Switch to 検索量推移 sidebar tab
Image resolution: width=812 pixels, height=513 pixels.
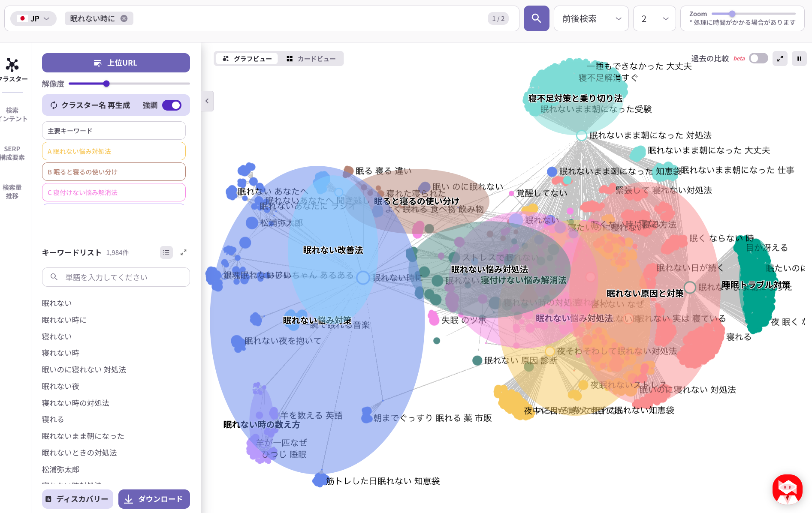click(x=12, y=192)
